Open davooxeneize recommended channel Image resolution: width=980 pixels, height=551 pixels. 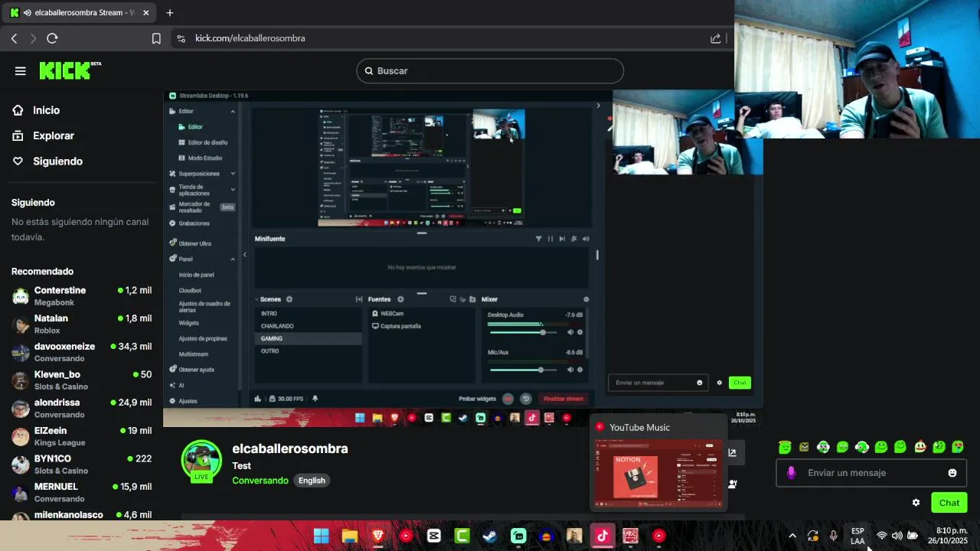click(x=81, y=352)
